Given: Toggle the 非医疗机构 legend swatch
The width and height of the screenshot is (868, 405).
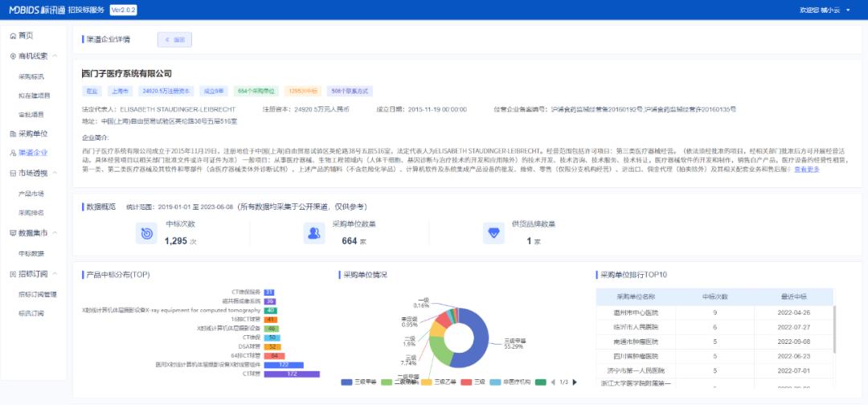Looking at the screenshot, I should 495,382.
